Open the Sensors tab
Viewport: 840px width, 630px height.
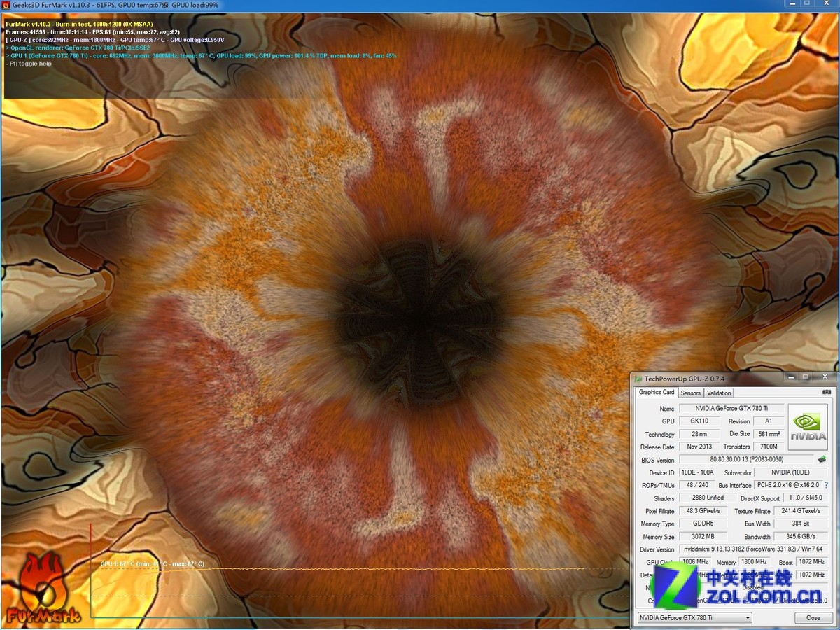pos(691,393)
